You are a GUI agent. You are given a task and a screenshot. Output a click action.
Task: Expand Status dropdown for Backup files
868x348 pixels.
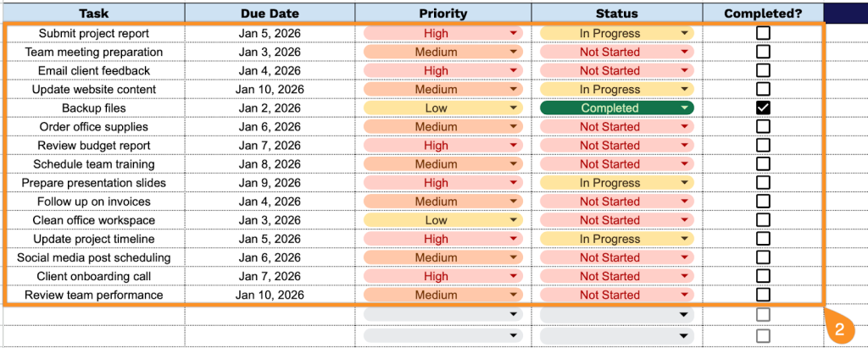coord(685,108)
